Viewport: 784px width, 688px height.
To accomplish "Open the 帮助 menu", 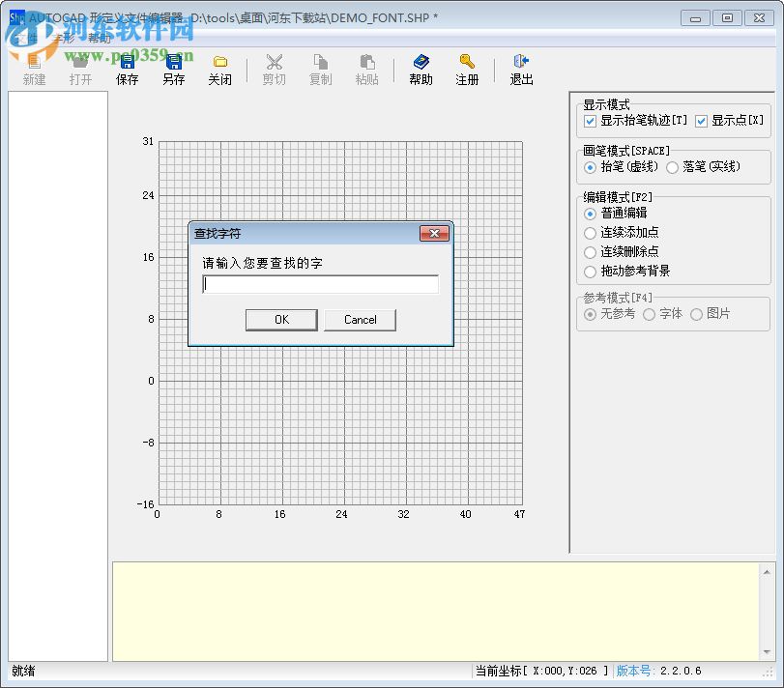I will pos(100,39).
